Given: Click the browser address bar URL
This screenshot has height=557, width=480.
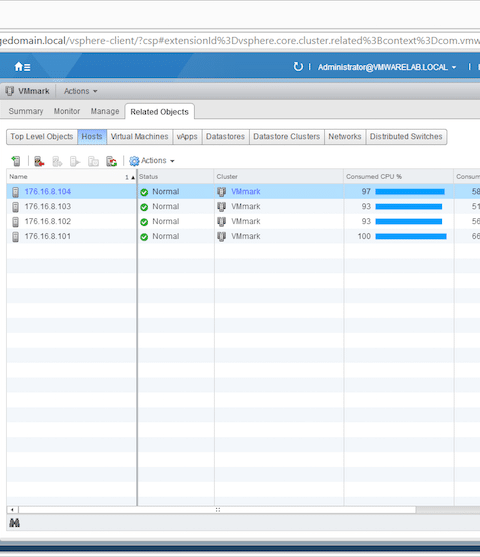Looking at the screenshot, I should pos(240,40).
